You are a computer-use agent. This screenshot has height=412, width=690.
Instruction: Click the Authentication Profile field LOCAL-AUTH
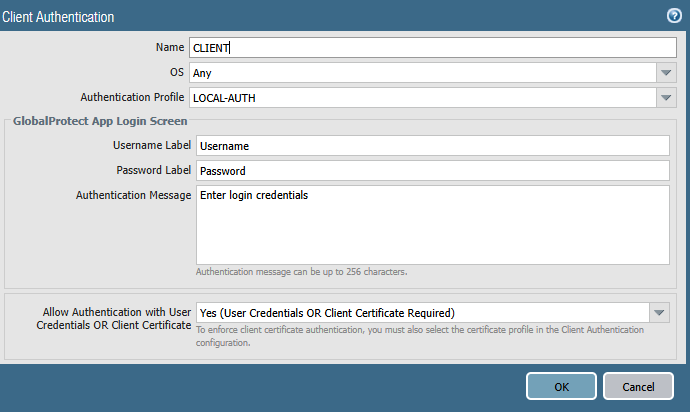423,98
